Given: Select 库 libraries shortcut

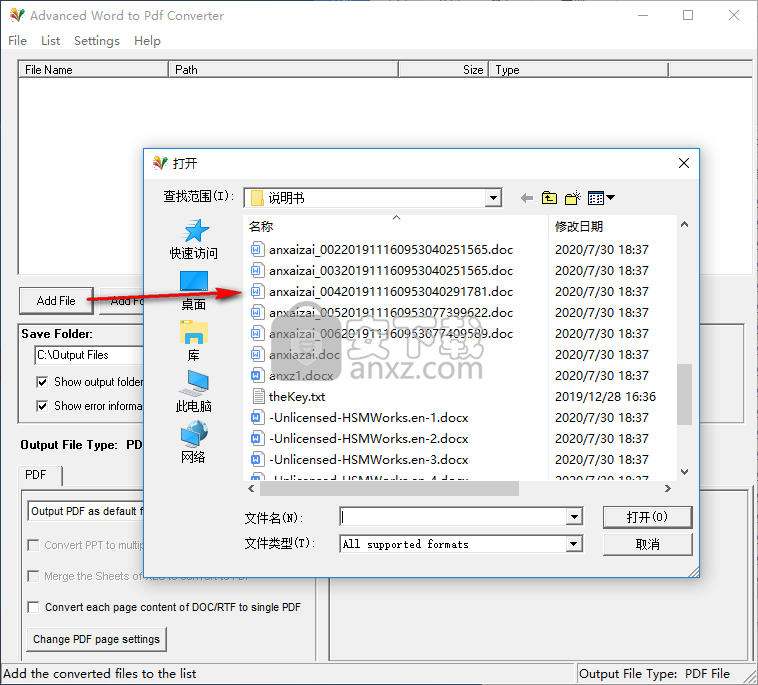Looking at the screenshot, I should coord(194,341).
